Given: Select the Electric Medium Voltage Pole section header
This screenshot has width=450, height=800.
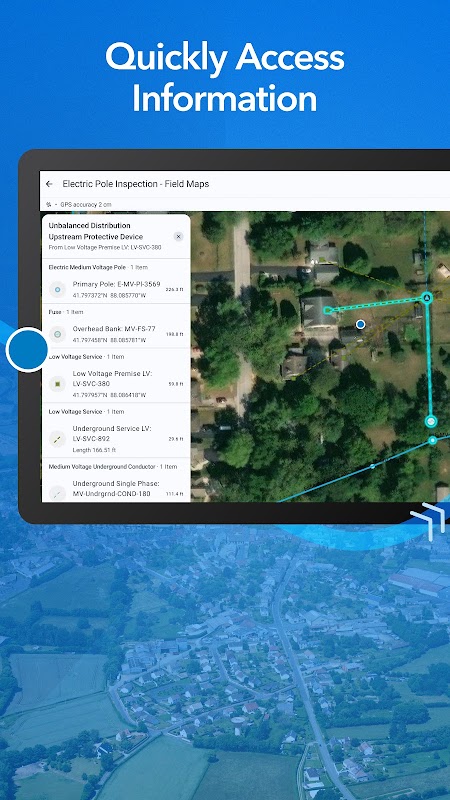Looking at the screenshot, I should click(97, 267).
